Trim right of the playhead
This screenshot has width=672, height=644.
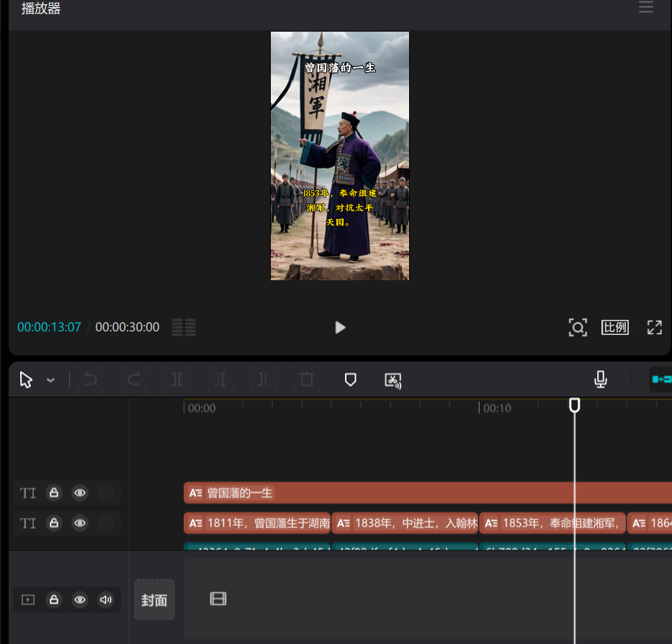(x=264, y=380)
